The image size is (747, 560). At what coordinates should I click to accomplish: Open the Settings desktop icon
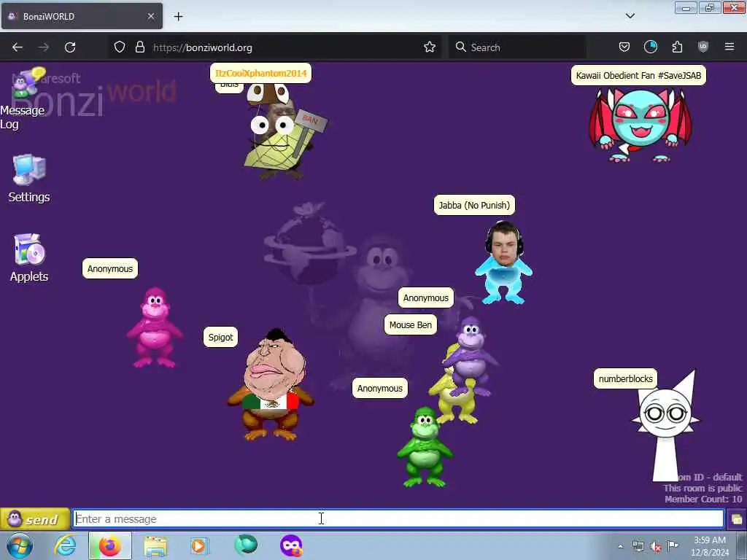pyautogui.click(x=29, y=179)
